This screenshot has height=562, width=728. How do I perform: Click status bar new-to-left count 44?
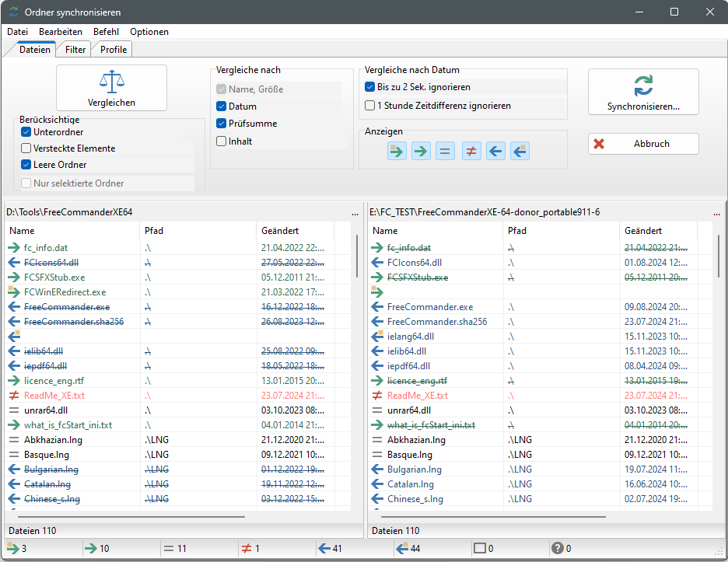(408, 549)
